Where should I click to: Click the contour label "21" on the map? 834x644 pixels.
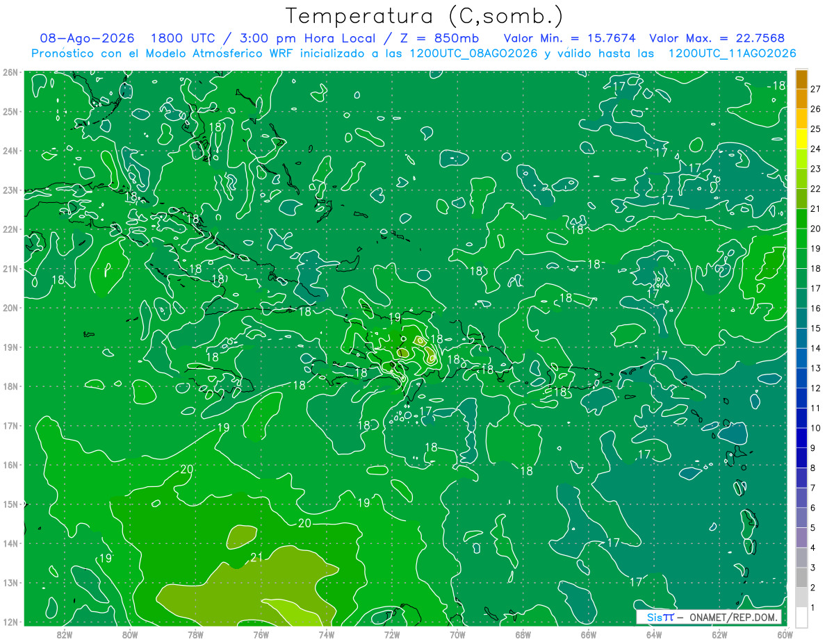(x=256, y=557)
